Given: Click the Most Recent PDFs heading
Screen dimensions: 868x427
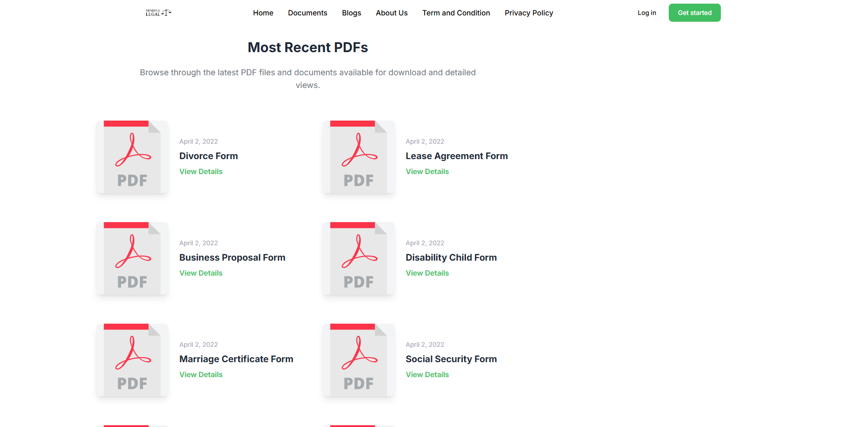Looking at the screenshot, I should click(308, 47).
